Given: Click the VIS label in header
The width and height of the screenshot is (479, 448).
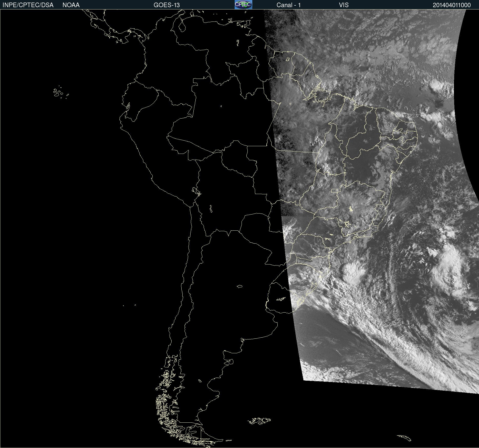Looking at the screenshot, I should pos(344,5).
